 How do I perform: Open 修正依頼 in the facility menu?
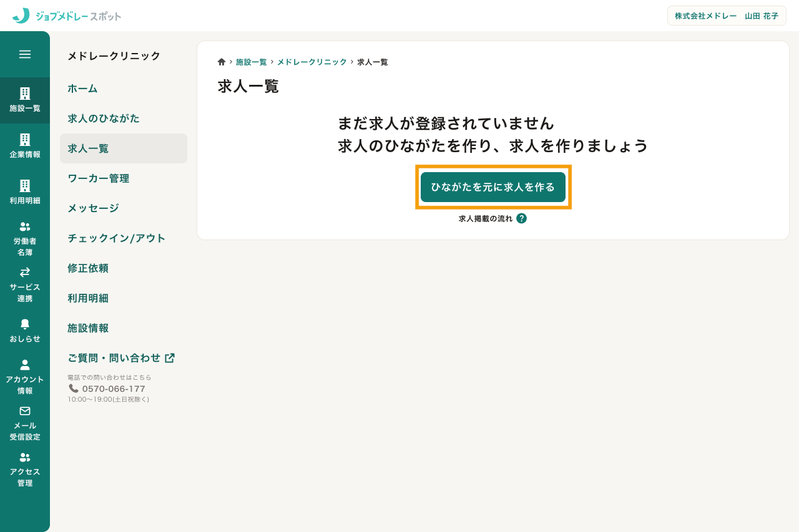[124, 268]
